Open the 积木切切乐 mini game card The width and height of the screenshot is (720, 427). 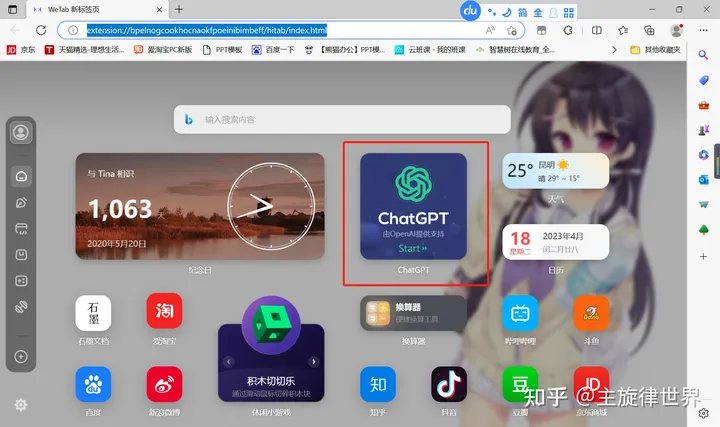(271, 363)
